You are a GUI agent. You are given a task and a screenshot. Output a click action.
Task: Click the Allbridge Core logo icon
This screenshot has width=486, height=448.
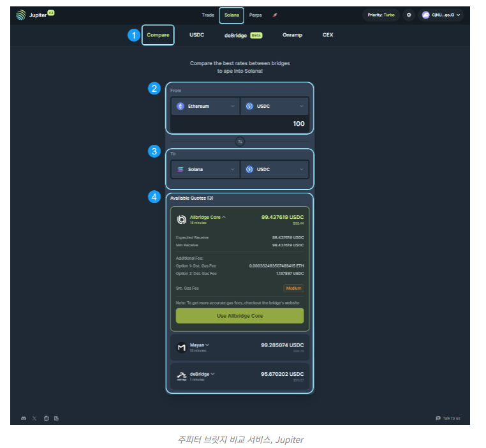point(182,220)
